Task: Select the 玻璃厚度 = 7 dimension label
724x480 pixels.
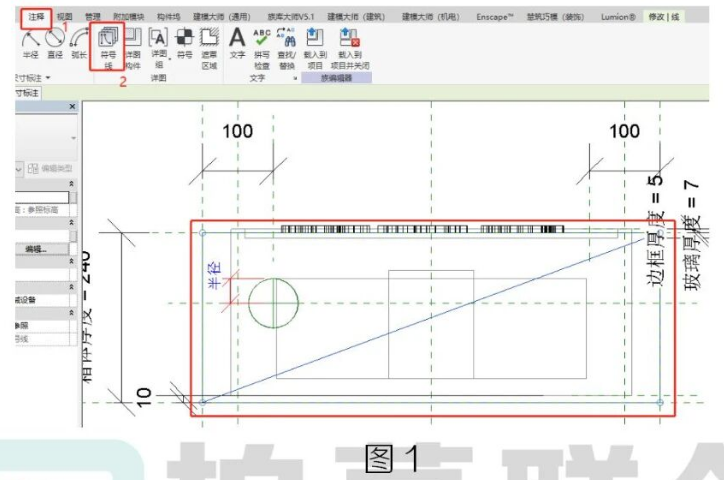Action: (x=693, y=235)
